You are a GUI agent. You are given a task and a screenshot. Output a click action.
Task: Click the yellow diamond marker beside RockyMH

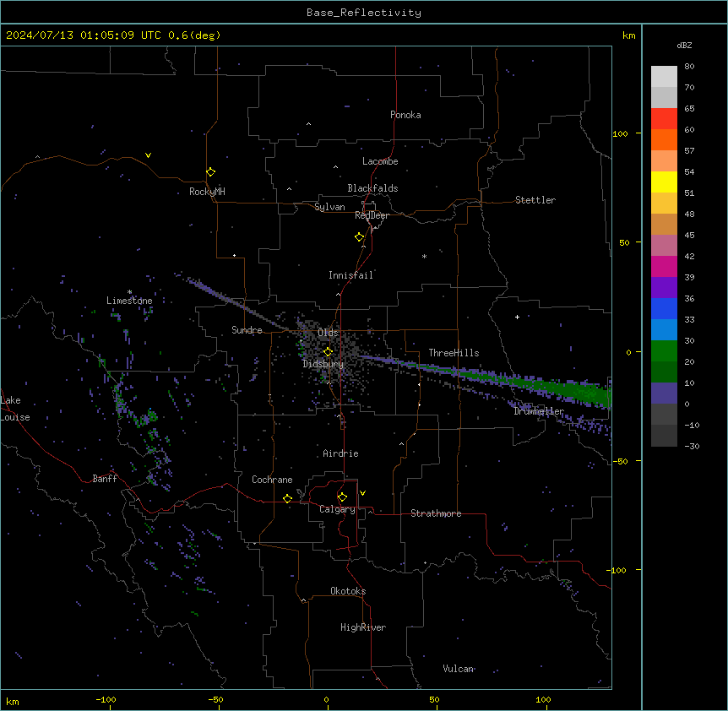click(x=210, y=172)
